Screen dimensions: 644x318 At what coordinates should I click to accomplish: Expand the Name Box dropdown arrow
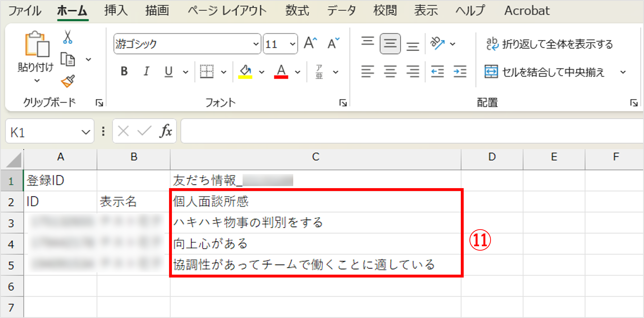click(x=86, y=132)
